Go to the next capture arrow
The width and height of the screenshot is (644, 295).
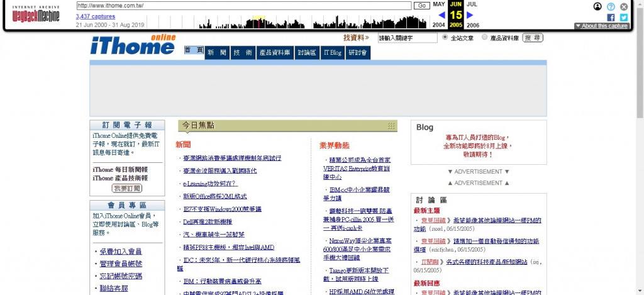click(470, 15)
